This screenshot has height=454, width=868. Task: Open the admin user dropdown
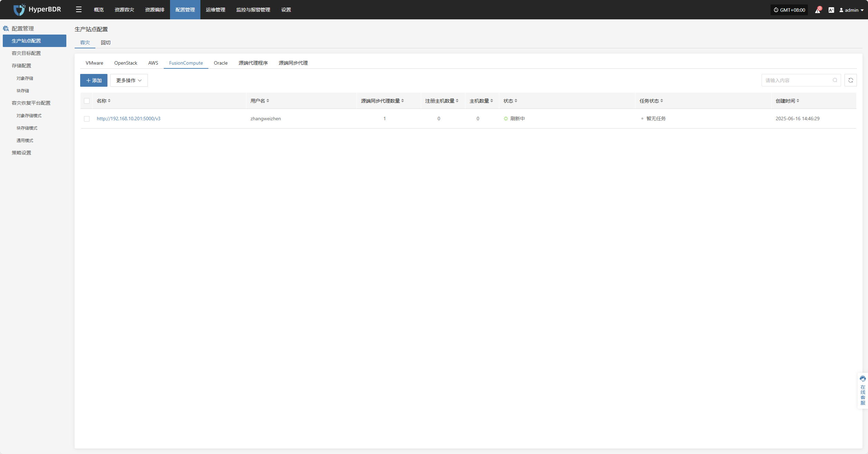click(x=851, y=10)
